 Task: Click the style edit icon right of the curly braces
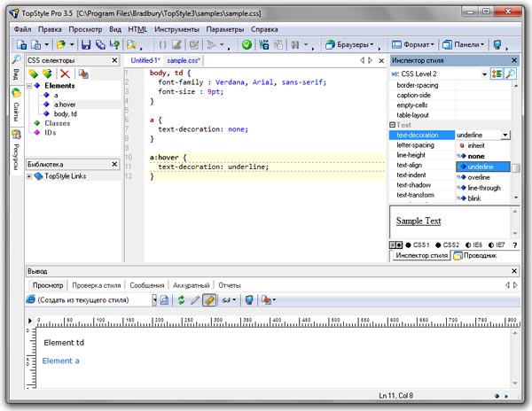pos(176,44)
